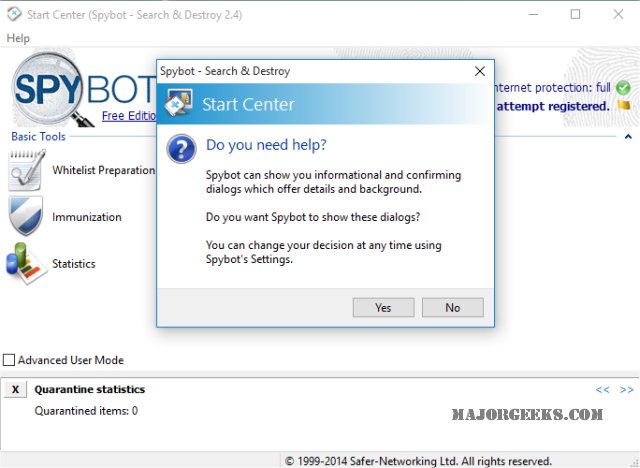Click the Spybot window title bar icon
The height and width of the screenshot is (468, 640).
14,14
